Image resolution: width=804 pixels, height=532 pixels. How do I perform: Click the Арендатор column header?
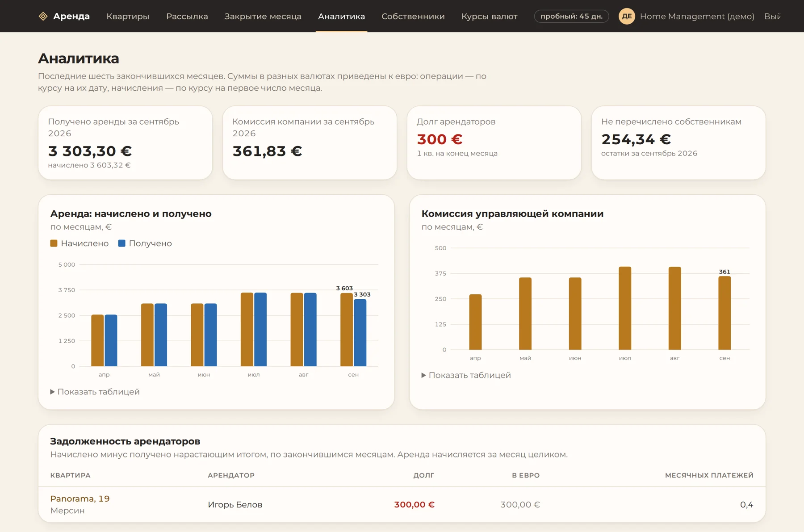pyautogui.click(x=231, y=475)
